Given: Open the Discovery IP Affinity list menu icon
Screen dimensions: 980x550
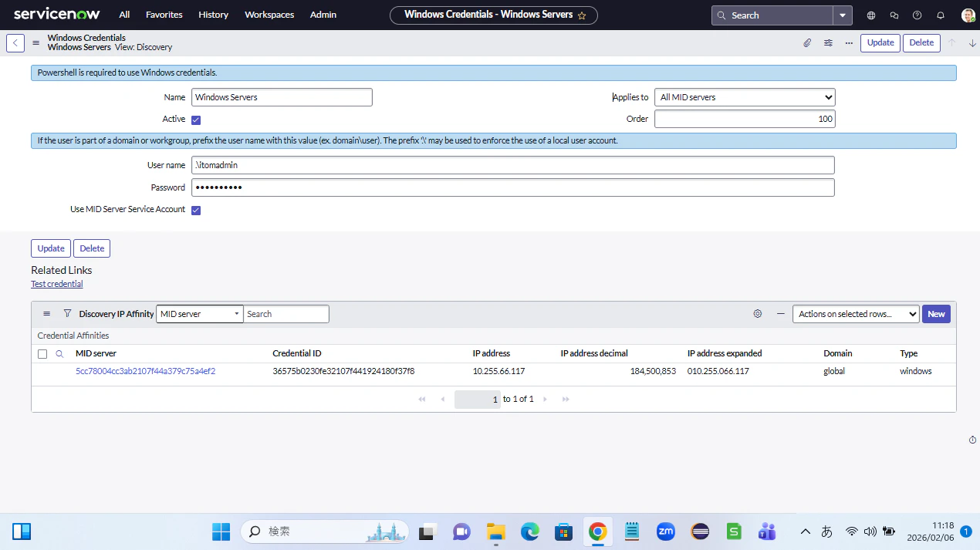Looking at the screenshot, I should 46,314.
